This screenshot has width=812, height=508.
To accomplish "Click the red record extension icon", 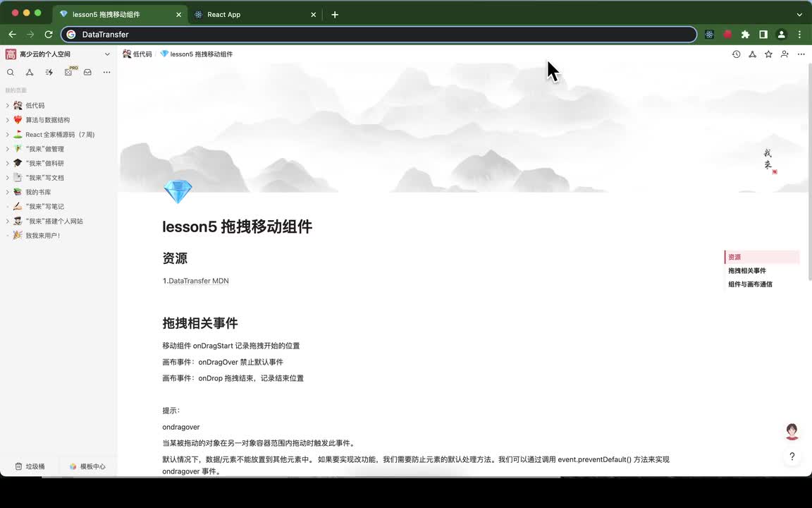I will click(727, 34).
